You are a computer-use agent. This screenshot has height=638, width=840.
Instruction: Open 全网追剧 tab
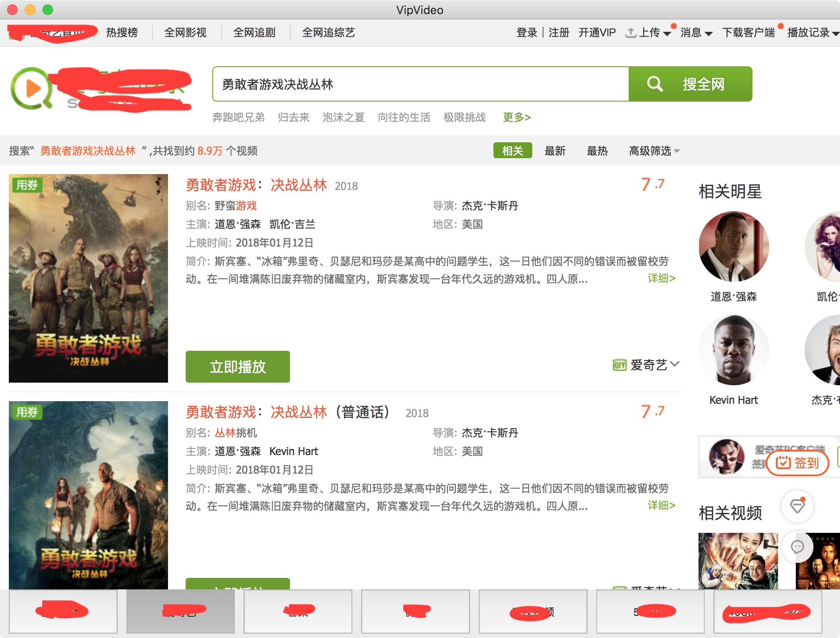tap(254, 33)
